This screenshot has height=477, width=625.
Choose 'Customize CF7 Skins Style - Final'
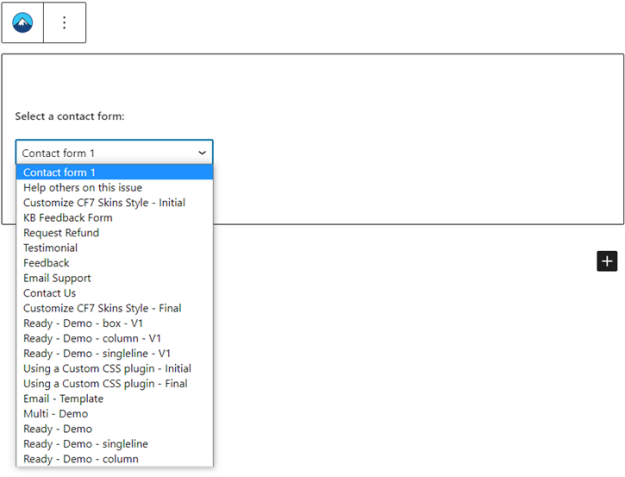tap(102, 308)
